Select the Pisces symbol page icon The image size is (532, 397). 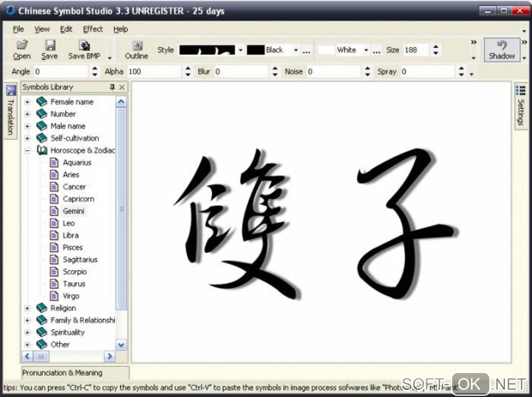coord(54,247)
